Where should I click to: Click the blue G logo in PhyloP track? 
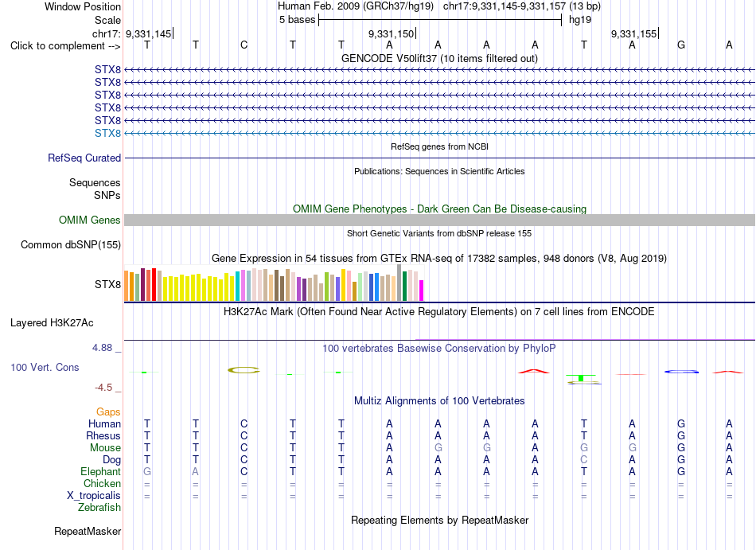(681, 372)
